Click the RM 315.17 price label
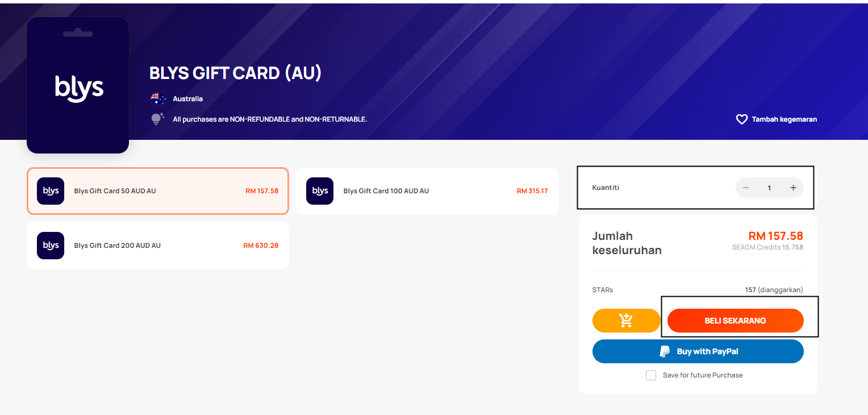This screenshot has height=415, width=868. point(532,191)
